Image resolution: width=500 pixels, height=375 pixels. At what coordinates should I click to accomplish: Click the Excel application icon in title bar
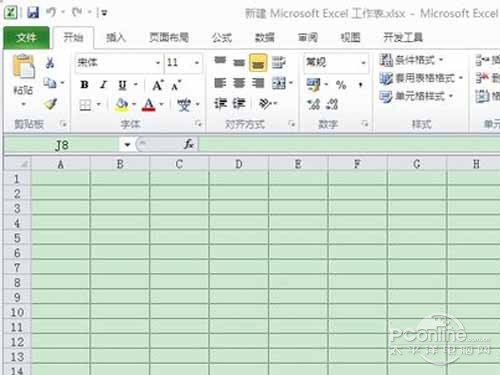point(11,13)
